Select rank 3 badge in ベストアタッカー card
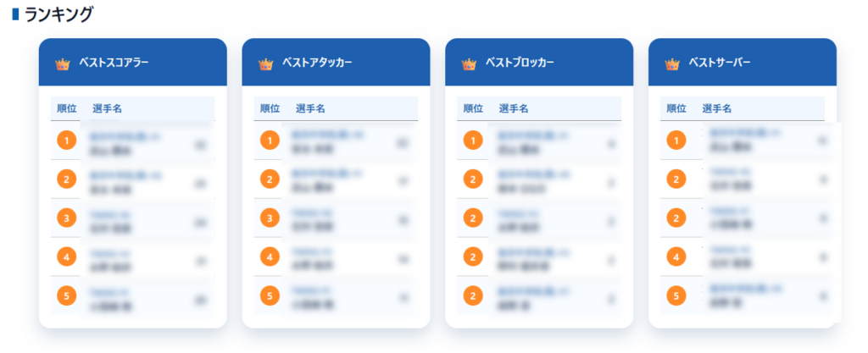Image resolution: width=868 pixels, height=353 pixels. tap(270, 218)
